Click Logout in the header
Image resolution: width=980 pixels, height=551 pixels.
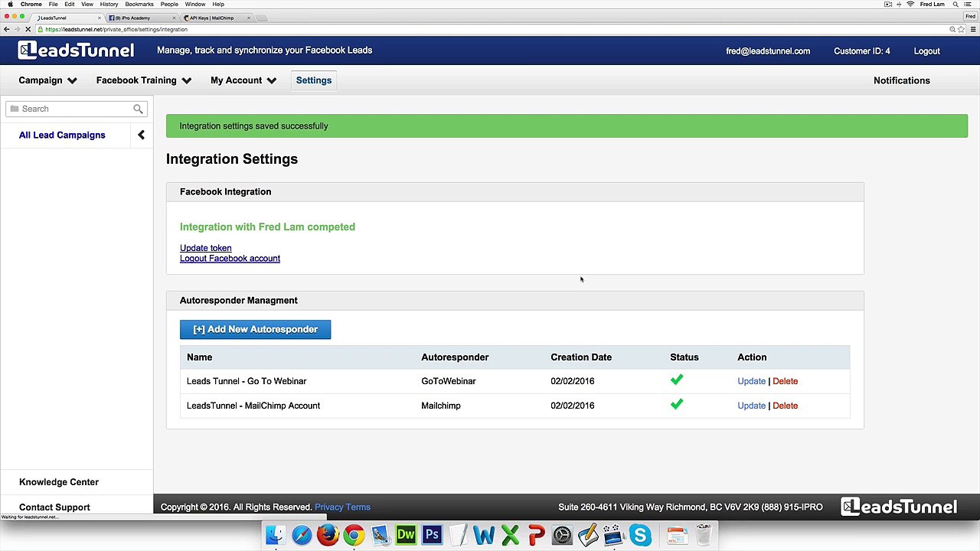point(926,51)
